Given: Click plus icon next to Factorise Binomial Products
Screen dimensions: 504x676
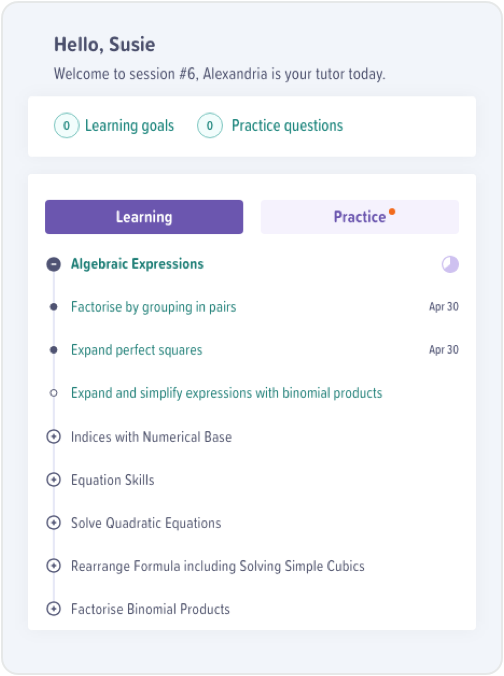Looking at the screenshot, I should point(53,609).
